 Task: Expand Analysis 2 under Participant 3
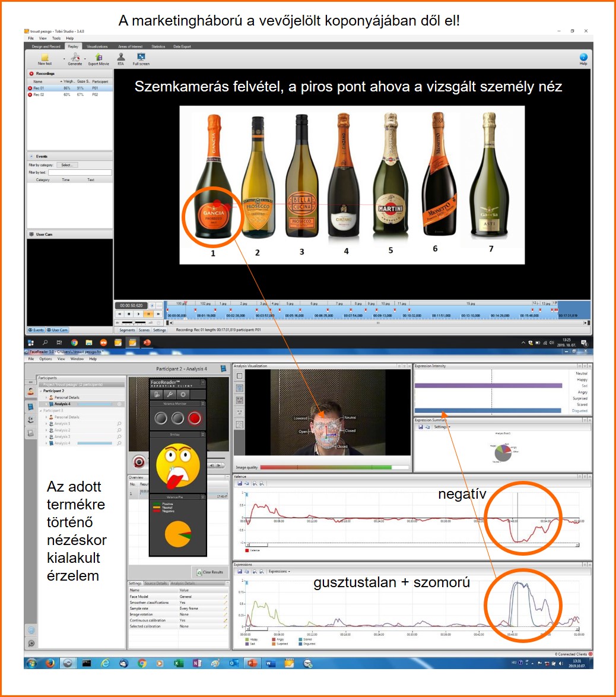[x=46, y=430]
